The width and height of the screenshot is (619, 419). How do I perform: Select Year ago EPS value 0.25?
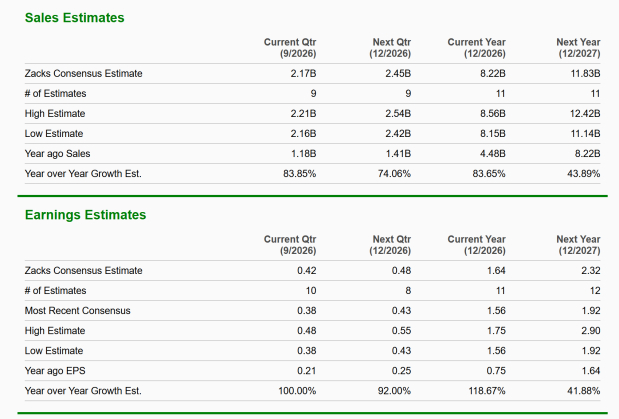[x=401, y=371]
